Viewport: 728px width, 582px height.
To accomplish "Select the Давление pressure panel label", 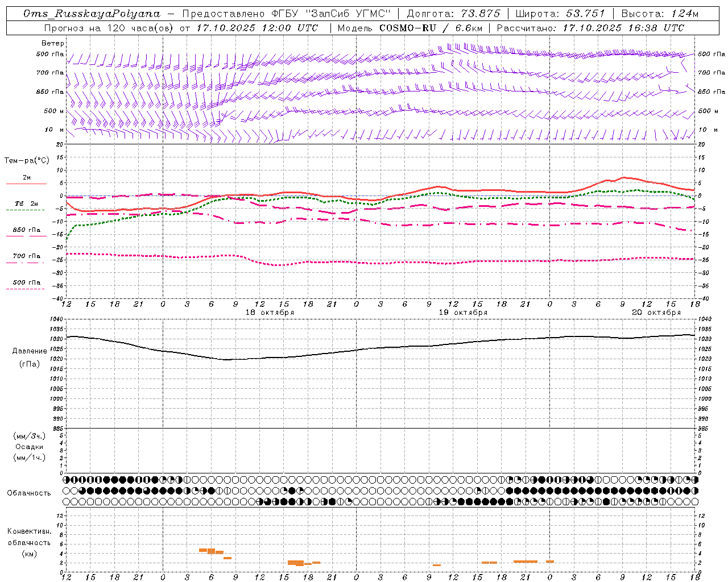I will click(30, 351).
